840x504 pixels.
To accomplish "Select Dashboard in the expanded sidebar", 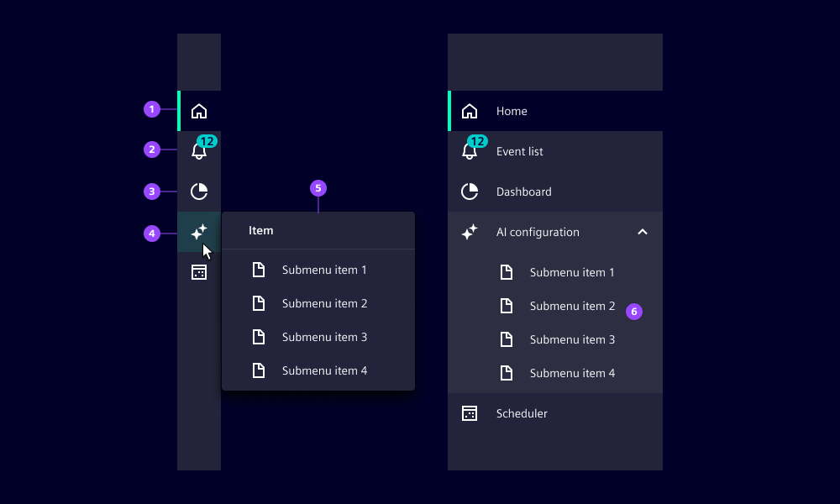I will click(x=524, y=192).
